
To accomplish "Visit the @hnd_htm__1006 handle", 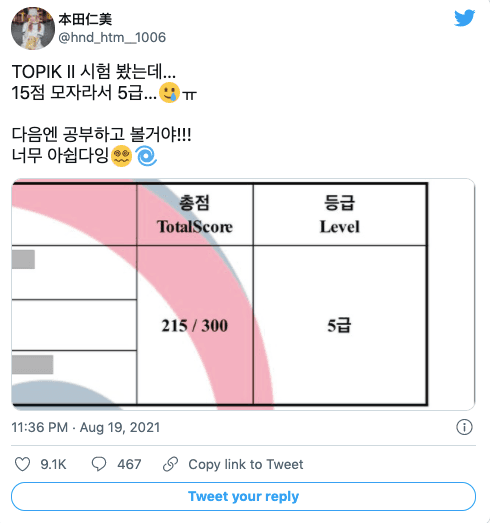I will [x=112, y=37].
